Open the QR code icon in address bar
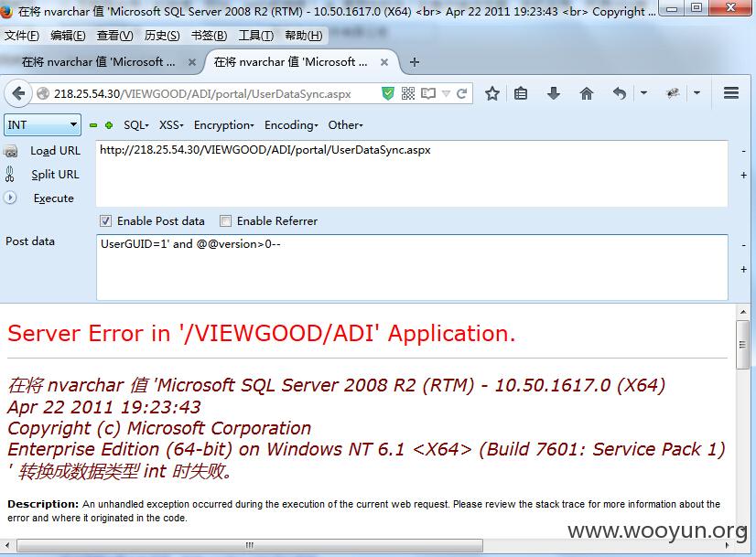 click(408, 93)
